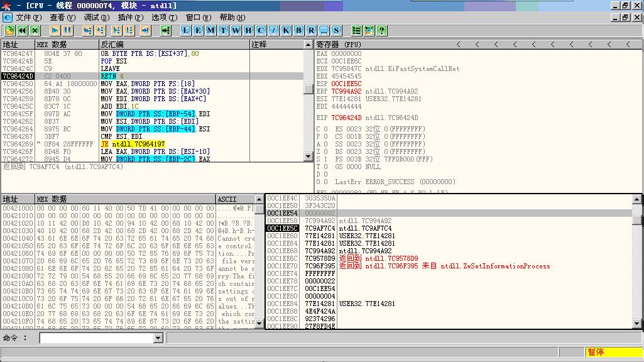Expand the 命令 command history dropdown

[158, 338]
